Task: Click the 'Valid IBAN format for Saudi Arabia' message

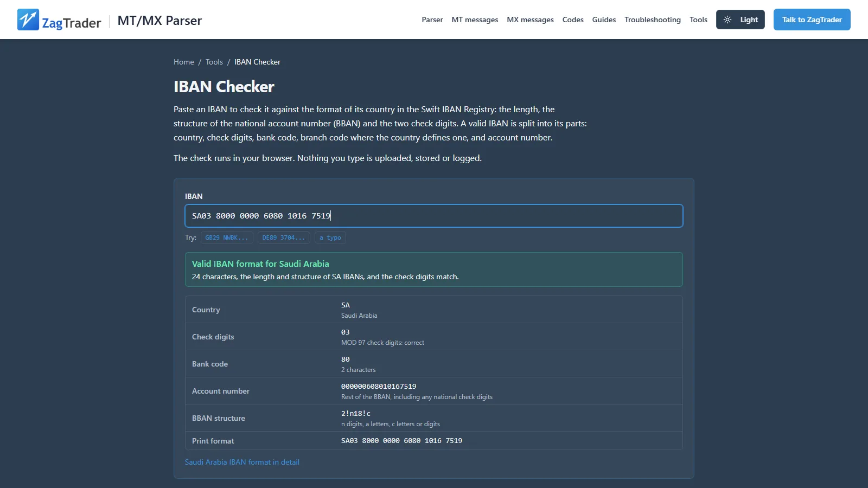Action: 260,264
